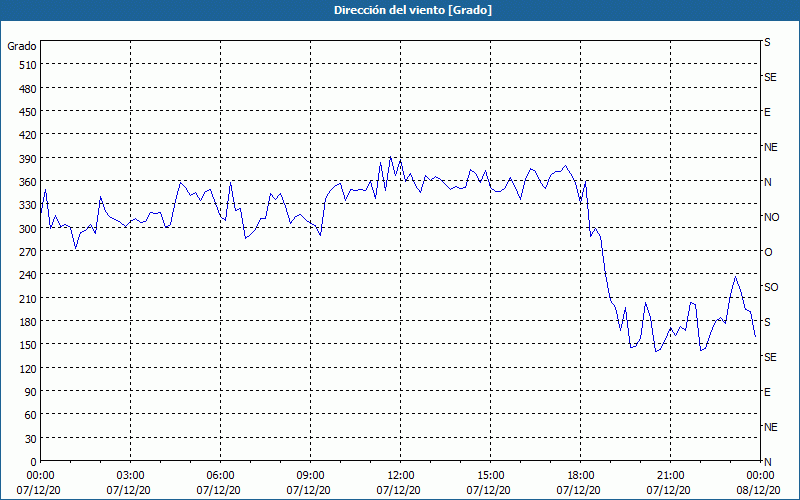Click the 'NO' compass direction label
The image size is (800, 500).
(771, 217)
